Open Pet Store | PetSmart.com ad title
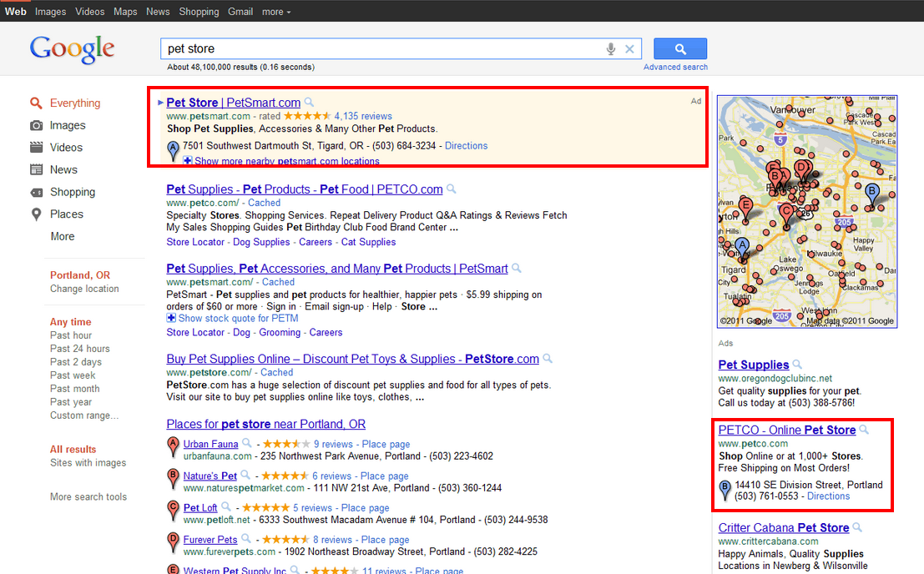Viewport: 924px width, 574px height. pos(234,103)
